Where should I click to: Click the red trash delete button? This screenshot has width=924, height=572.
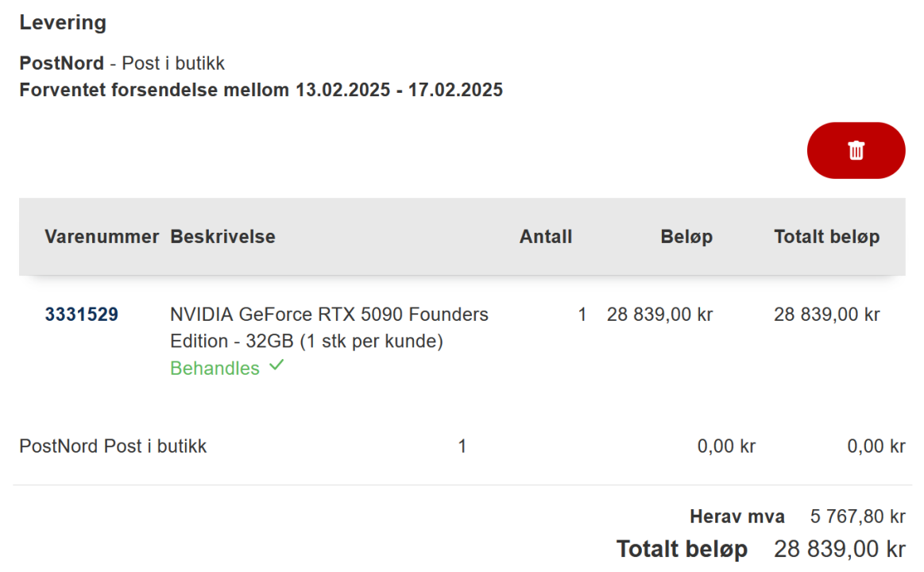856,150
